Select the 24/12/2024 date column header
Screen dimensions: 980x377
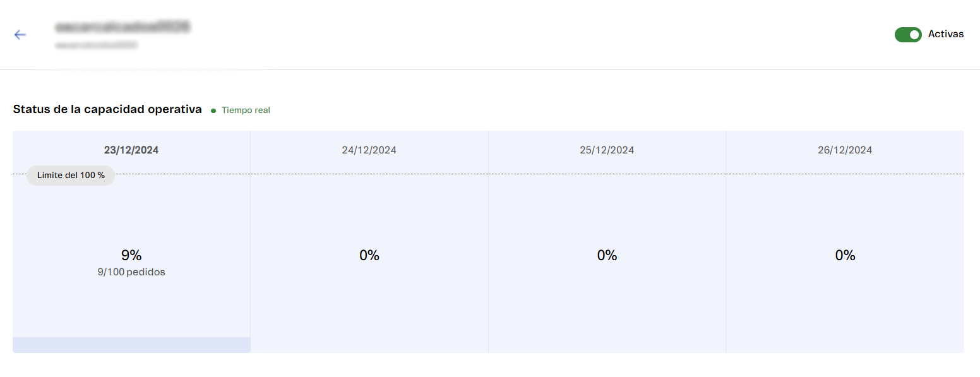click(x=369, y=150)
